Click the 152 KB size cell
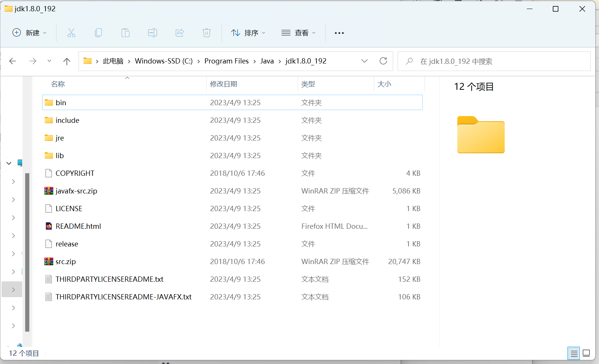Screen dimensions: 599x364 409,279
